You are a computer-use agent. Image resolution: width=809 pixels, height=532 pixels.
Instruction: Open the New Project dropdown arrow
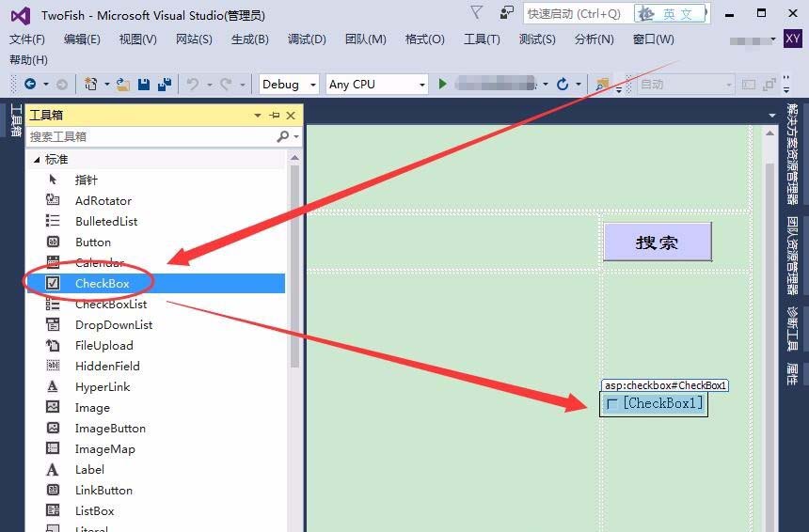coord(107,84)
